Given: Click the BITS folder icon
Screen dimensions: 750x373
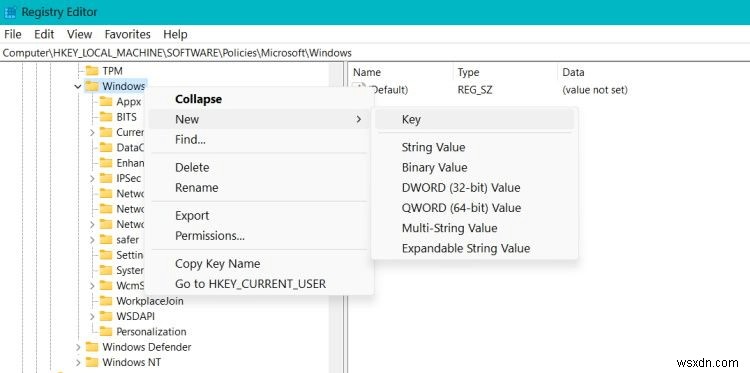Looking at the screenshot, I should 106,117.
